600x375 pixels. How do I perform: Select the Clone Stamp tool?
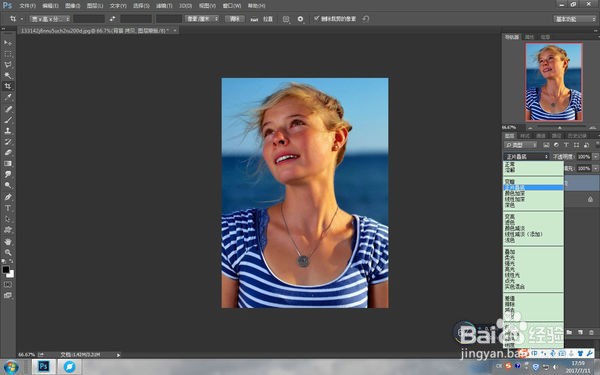(8, 131)
